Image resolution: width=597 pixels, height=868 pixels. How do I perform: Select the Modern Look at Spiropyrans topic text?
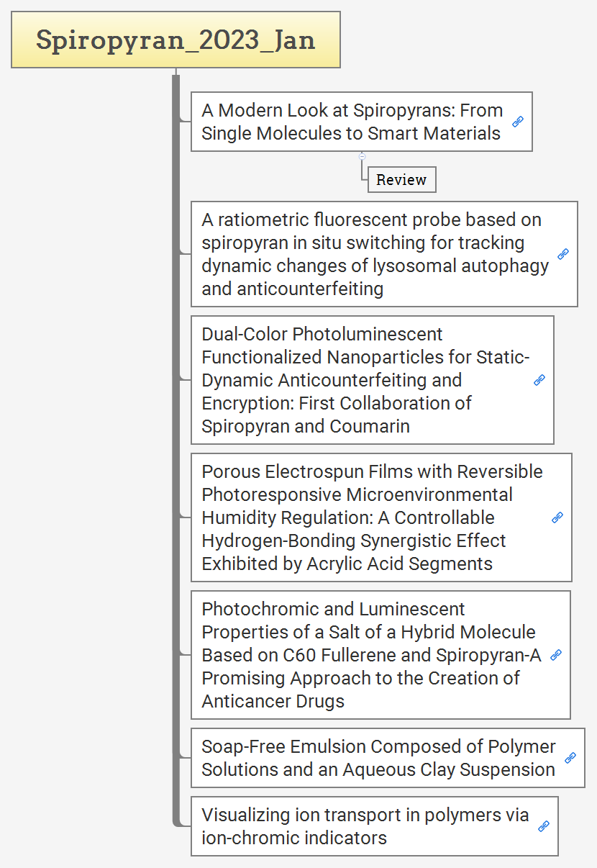click(351, 122)
